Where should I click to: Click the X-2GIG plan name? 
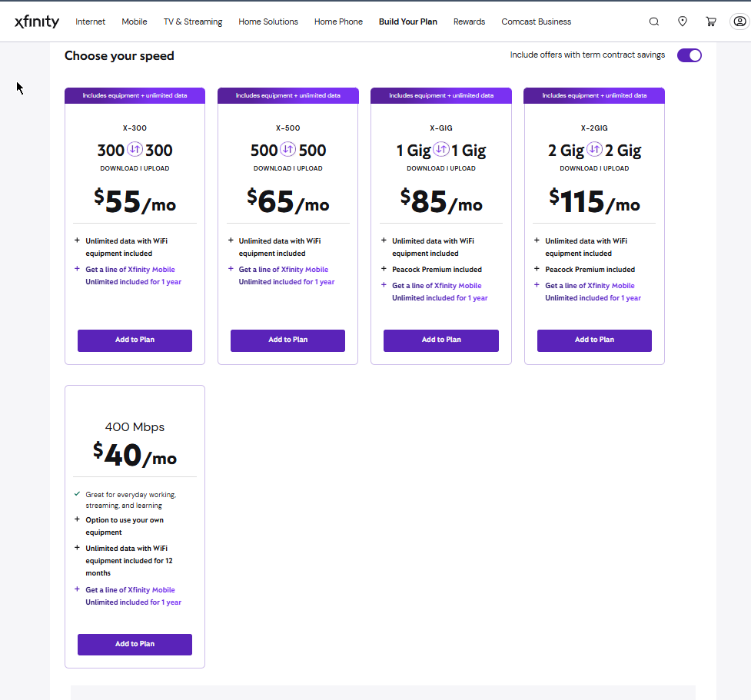[594, 128]
